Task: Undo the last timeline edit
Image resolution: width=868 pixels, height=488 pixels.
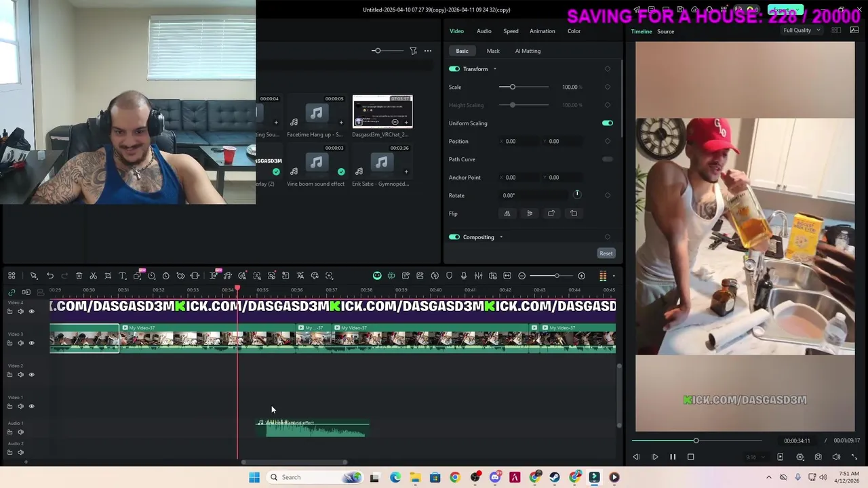Action: [50, 276]
